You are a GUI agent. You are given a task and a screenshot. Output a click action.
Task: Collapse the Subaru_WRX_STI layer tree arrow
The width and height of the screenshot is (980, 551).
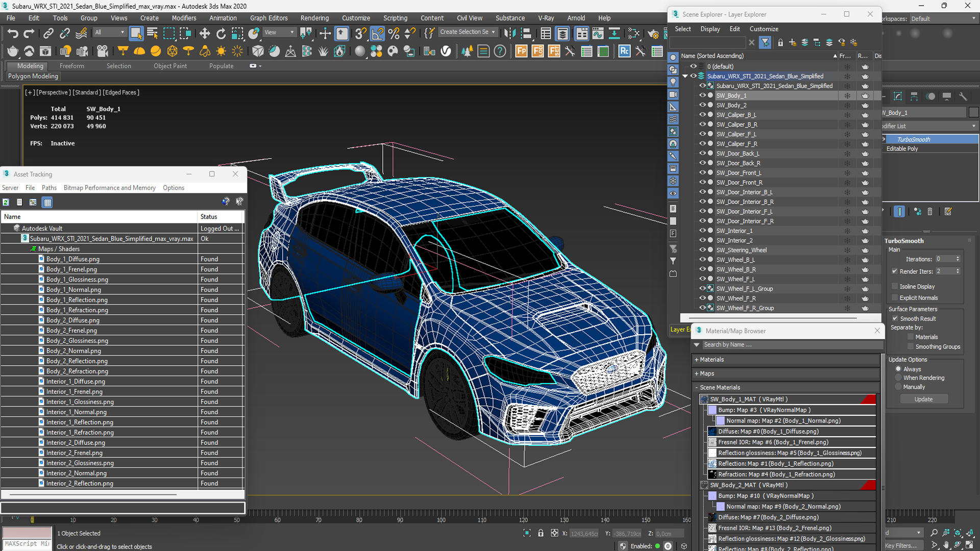pos(685,76)
